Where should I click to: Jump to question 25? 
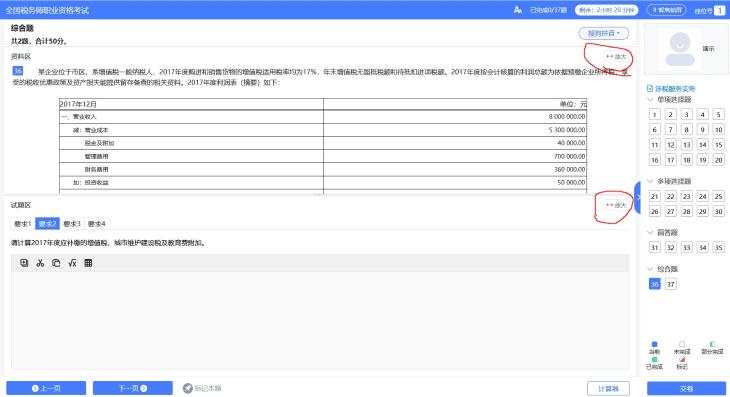pyautogui.click(x=718, y=196)
